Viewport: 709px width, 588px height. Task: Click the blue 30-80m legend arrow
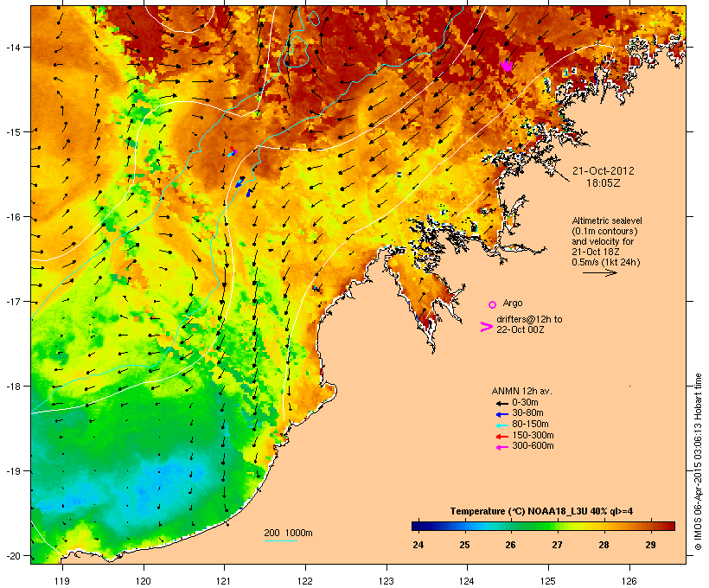501,414
